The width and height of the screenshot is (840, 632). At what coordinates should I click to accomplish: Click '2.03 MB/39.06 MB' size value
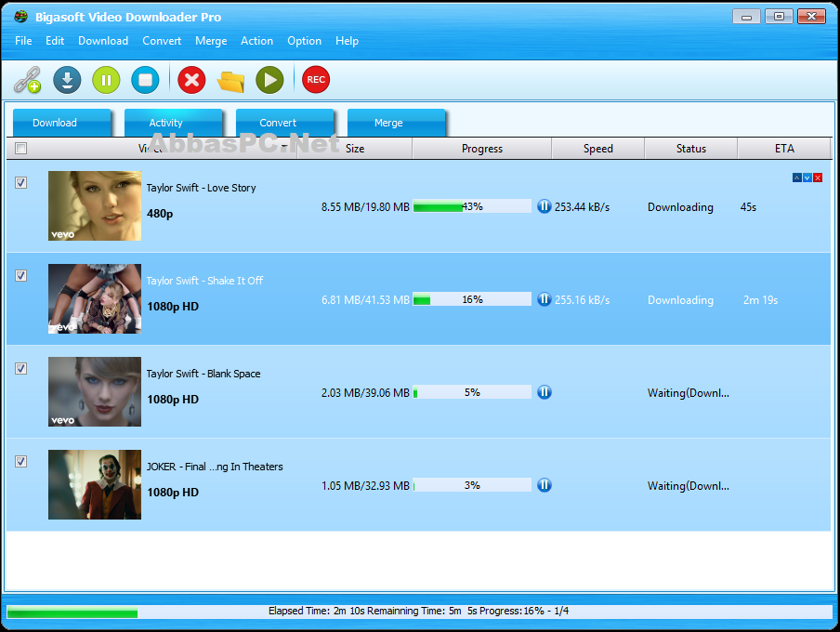click(x=365, y=393)
